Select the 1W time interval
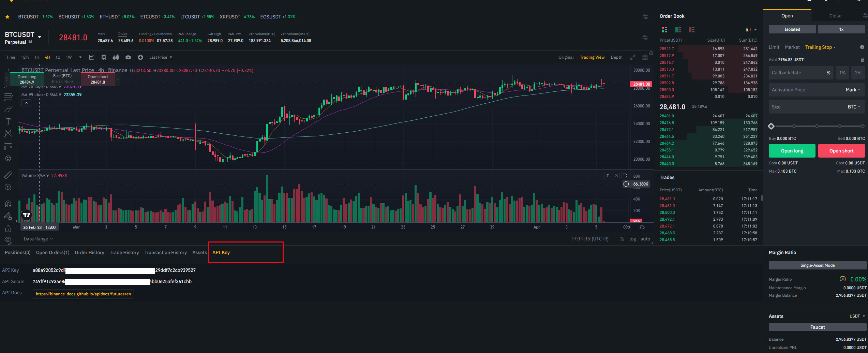Image resolution: width=868 pixels, height=353 pixels. (x=69, y=57)
